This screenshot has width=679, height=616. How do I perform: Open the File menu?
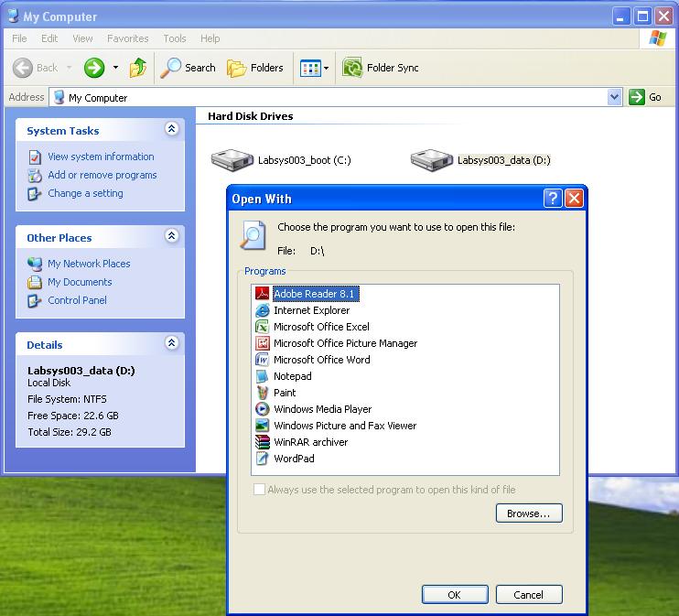[19, 38]
